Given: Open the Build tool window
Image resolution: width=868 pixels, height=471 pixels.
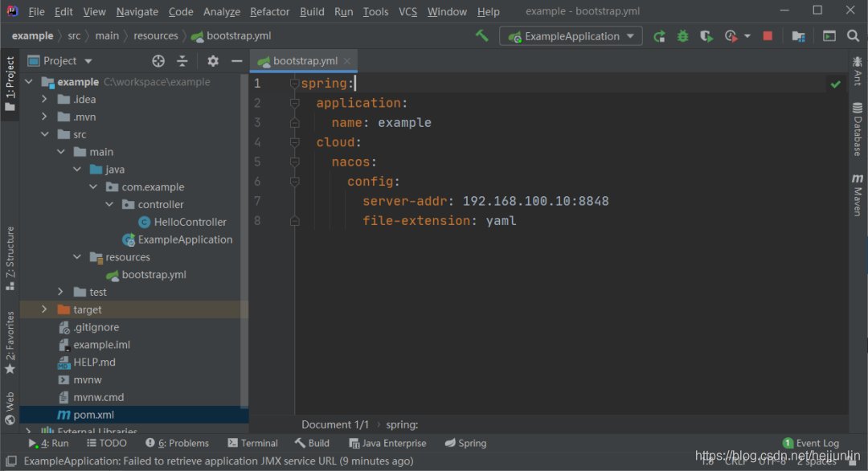Looking at the screenshot, I should (x=312, y=444).
